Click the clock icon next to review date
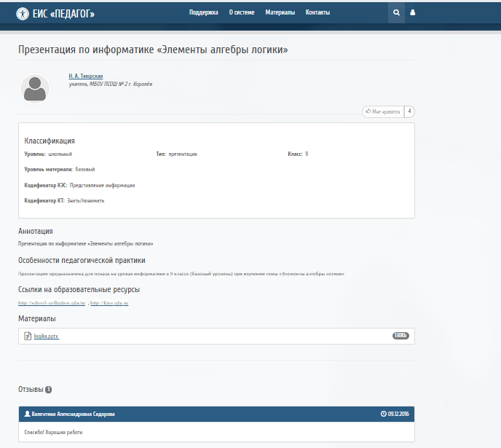The image size is (501, 448). [384, 414]
